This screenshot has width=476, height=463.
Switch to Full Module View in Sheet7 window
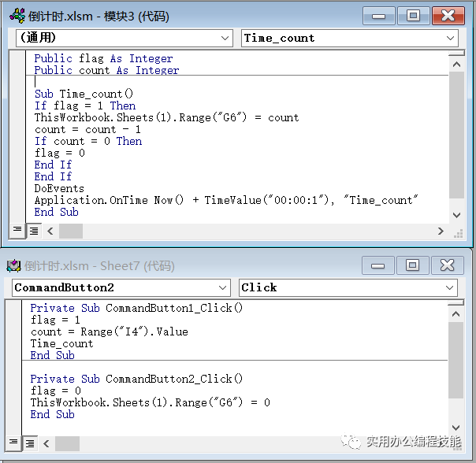[30, 444]
